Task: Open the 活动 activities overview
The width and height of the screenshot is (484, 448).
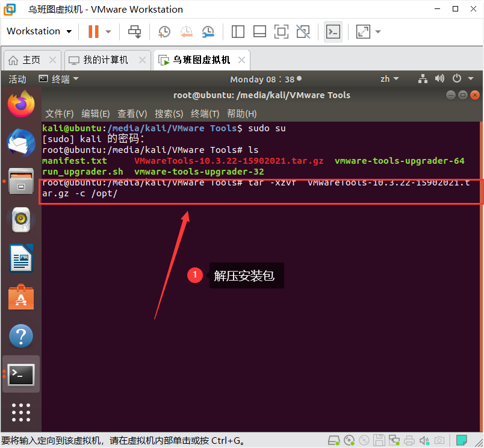Action: tap(17, 79)
